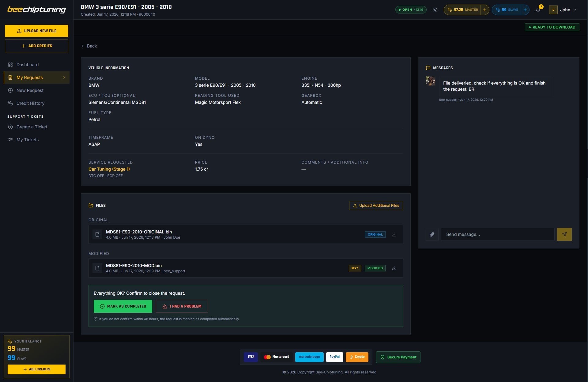Send the message with paper plane button
This screenshot has width=588, height=382.
564,234
